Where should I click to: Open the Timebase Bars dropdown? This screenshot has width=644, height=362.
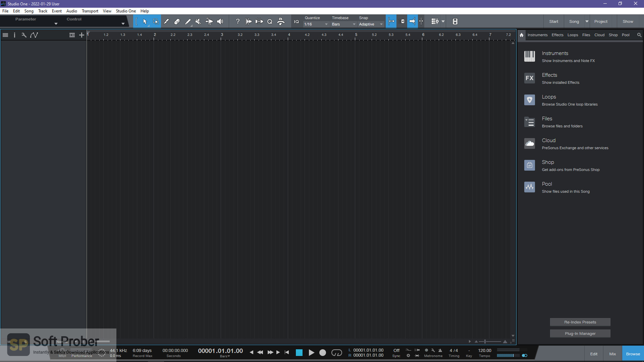tap(343, 24)
